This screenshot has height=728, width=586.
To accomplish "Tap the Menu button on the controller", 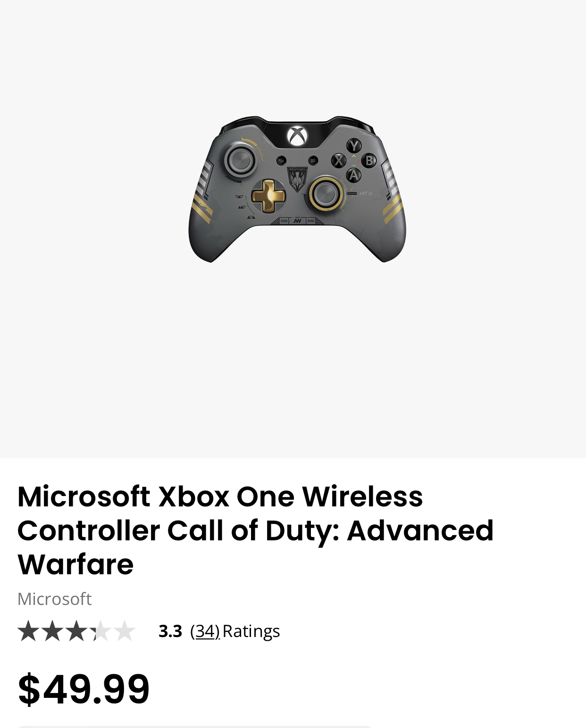I will point(313,160).
